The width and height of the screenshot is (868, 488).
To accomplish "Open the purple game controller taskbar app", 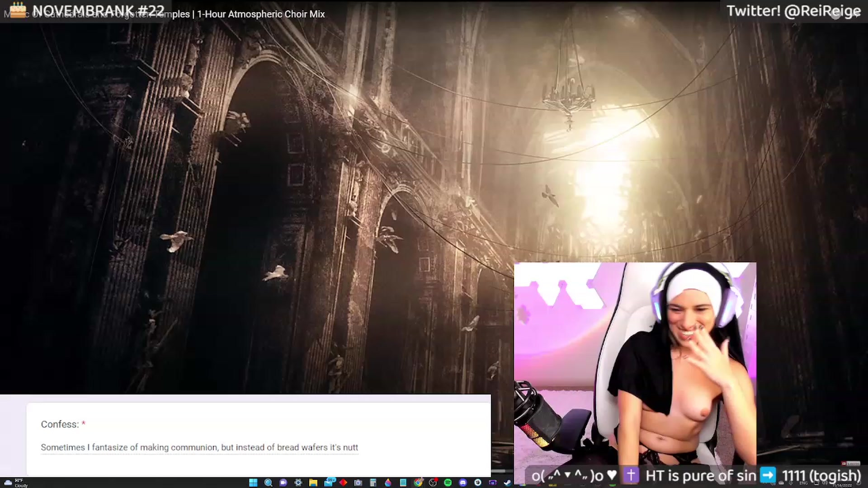I will [492, 483].
